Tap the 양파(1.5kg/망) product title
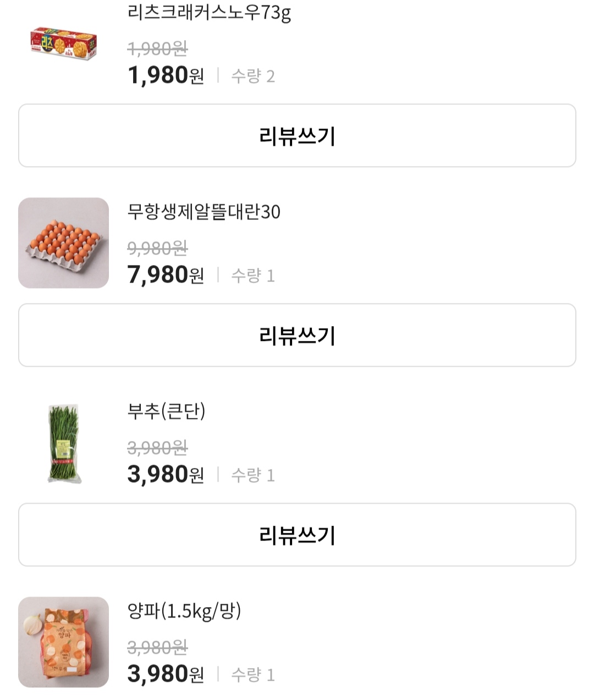 click(184, 611)
